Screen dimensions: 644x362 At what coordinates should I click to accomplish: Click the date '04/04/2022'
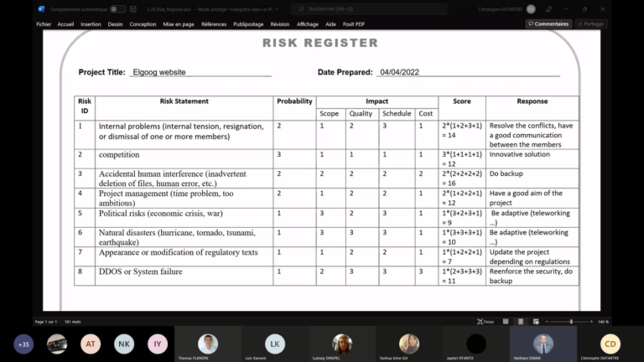pyautogui.click(x=399, y=72)
